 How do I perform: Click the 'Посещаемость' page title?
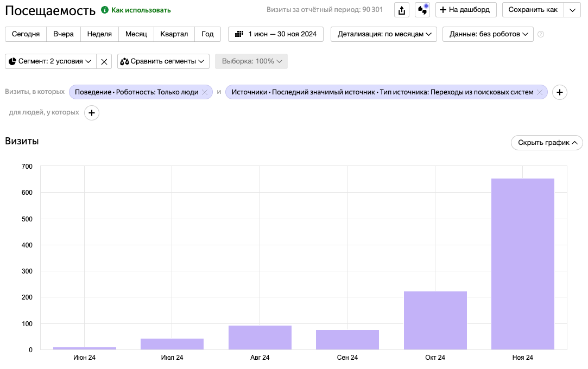coord(50,11)
